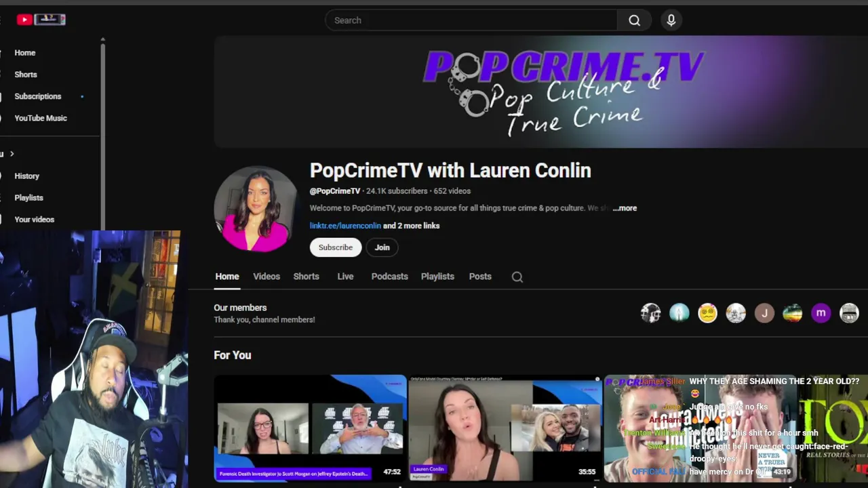Click the PopCrimeTV channel profile picture
The height and width of the screenshot is (488, 868).
(x=256, y=209)
